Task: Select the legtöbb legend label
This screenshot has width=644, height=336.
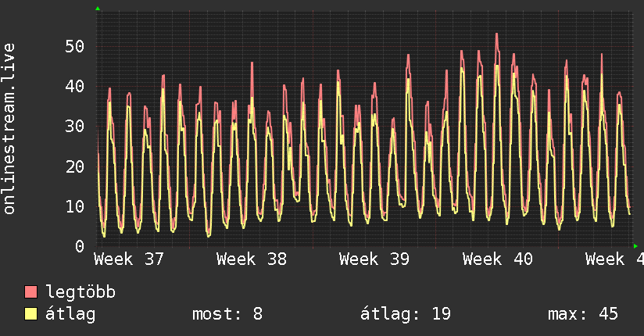Action: 80,291
